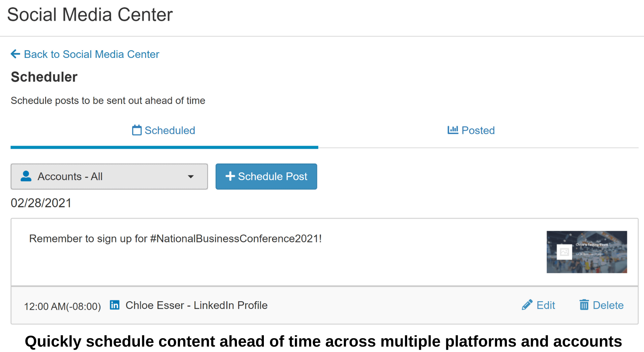644x352 pixels.
Task: Expand the Accounts dropdown caret arrow
Action: point(191,177)
